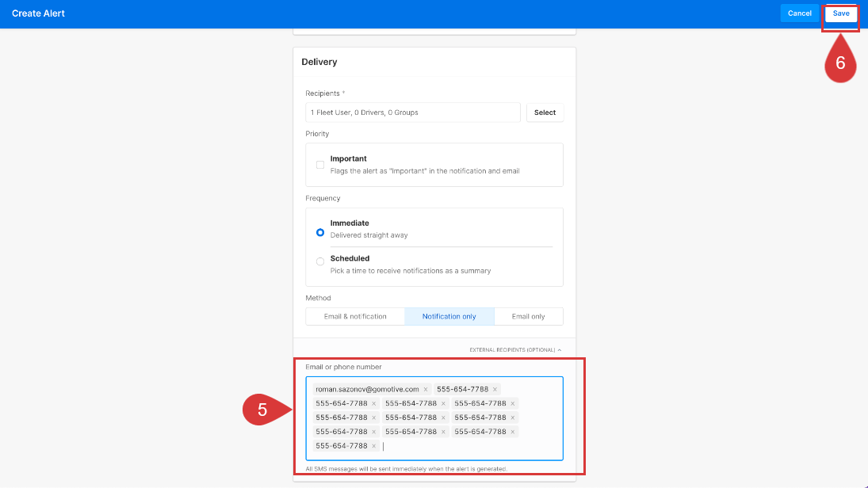Viewport: 868px width, 488px height.
Task: Pick the Notification only method tab
Action: click(x=449, y=316)
